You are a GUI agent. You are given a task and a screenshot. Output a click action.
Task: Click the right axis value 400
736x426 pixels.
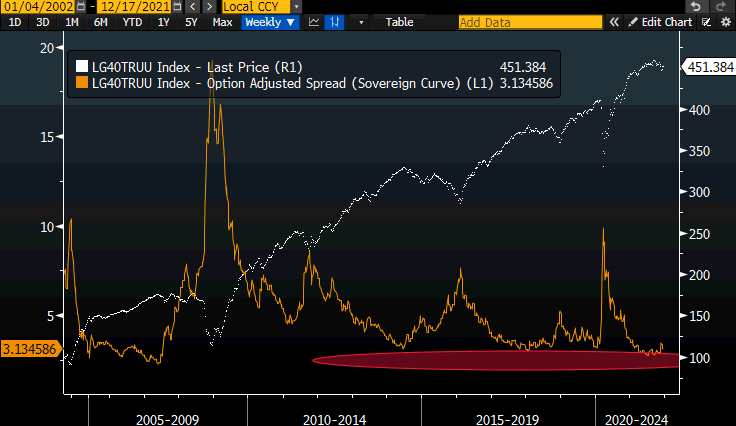point(699,110)
